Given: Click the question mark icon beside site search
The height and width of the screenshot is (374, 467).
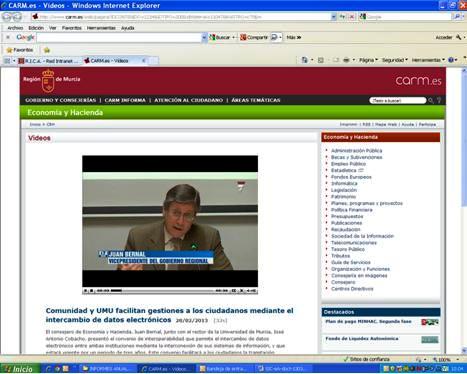Looking at the screenshot, I should click(439, 100).
